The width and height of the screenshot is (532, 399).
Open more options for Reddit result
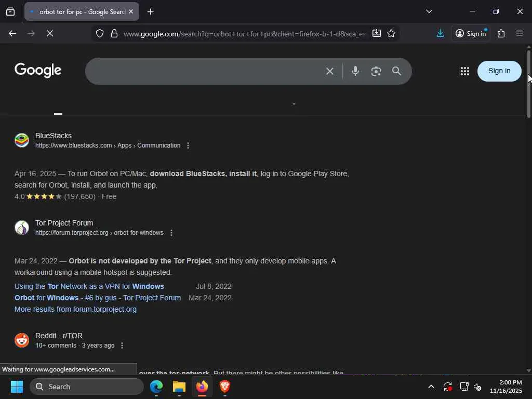point(122,345)
